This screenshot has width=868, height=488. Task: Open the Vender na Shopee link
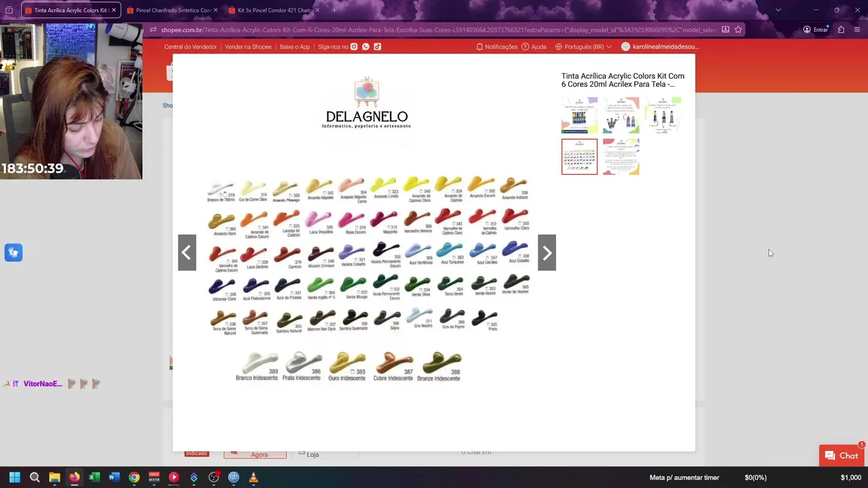coord(248,47)
